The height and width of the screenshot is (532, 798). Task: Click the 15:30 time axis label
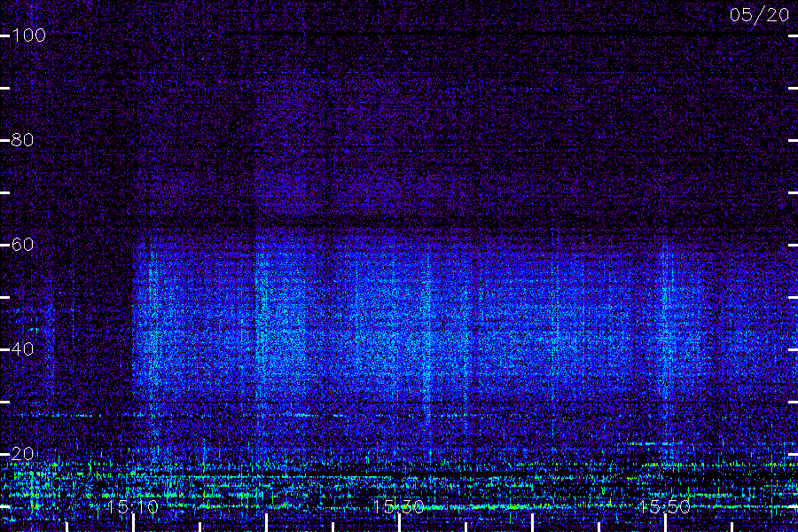pos(398,506)
